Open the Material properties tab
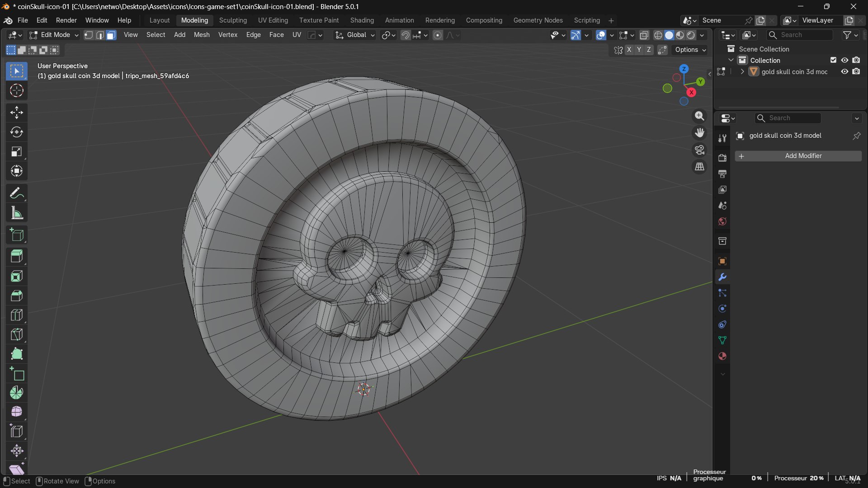This screenshot has height=488, width=868. [722, 356]
